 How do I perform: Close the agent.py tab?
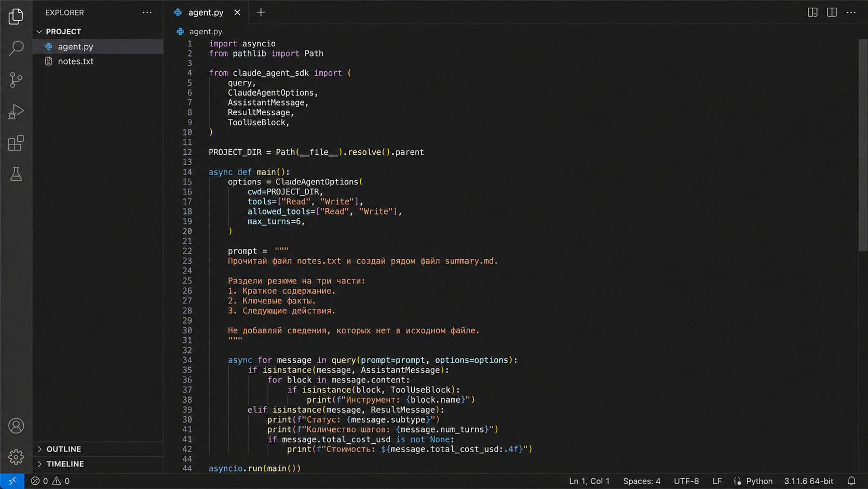[x=237, y=12]
